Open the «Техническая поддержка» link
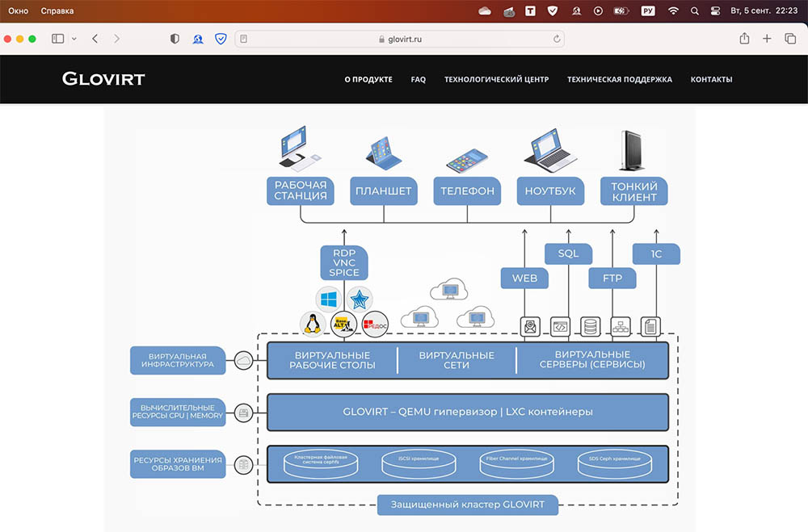Image resolution: width=808 pixels, height=532 pixels. (619, 79)
